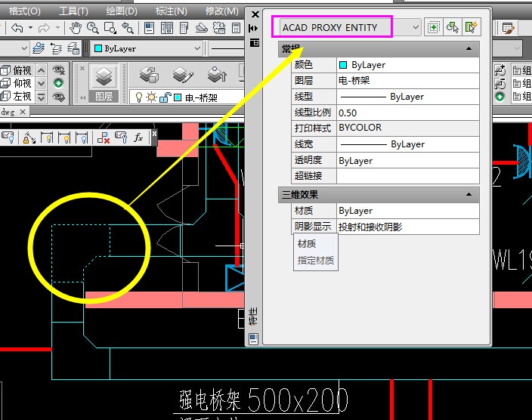532x420 pixels.
Task: Click the Zoom Window magnifier icon
Action: click(110, 28)
